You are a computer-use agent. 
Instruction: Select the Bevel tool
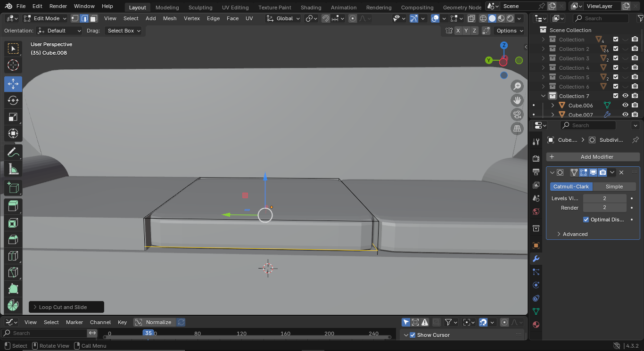click(13, 239)
